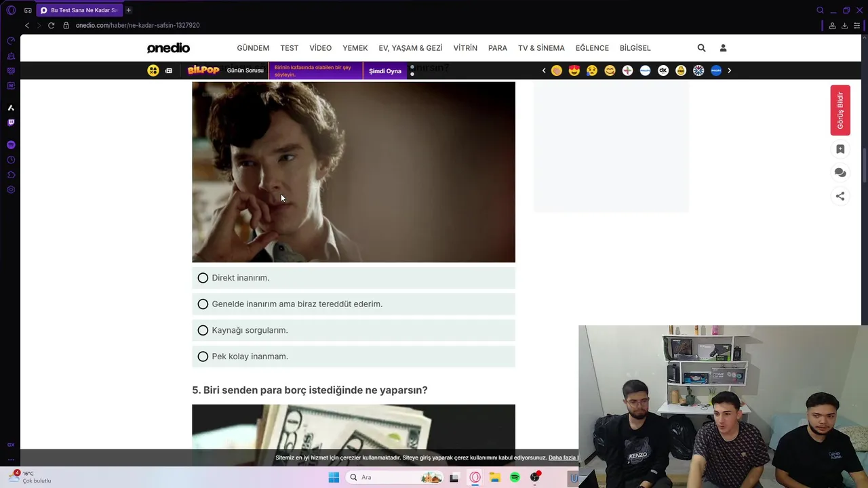The image size is (868, 488).
Task: Bookmark this article with the save icon
Action: pyautogui.click(x=840, y=150)
